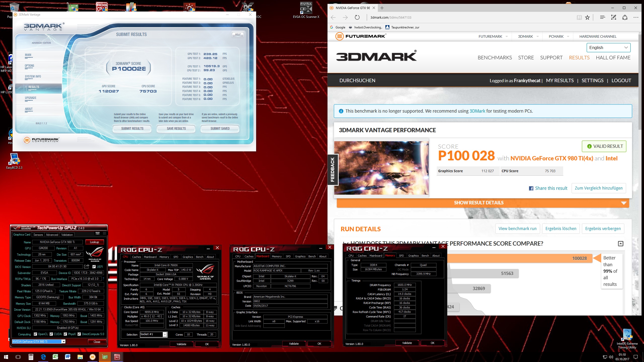Viewport: 644px width, 362px height.
Task: Click the Bus Interface question mark in GPU-Z
Action: [103, 279]
